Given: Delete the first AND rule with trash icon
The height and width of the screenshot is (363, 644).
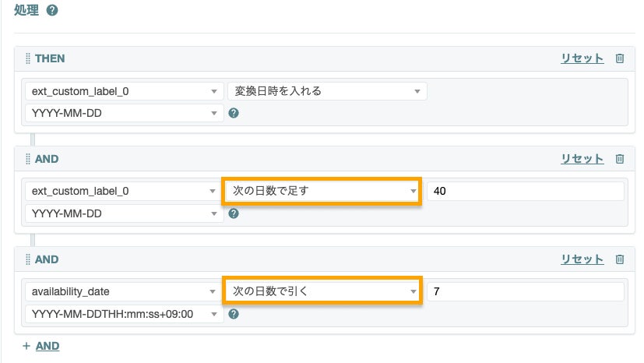Looking at the screenshot, I should (620, 159).
